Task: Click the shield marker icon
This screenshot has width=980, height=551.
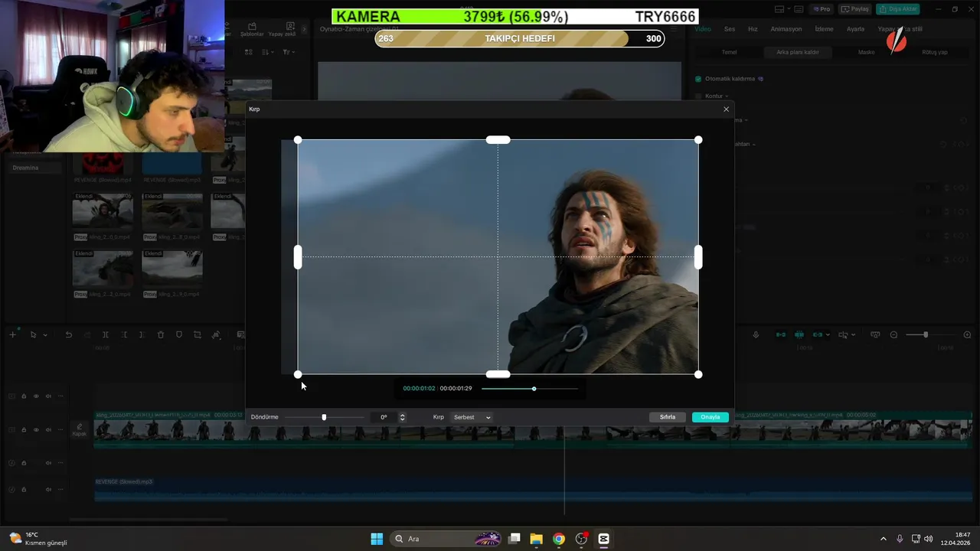Action: [179, 334]
